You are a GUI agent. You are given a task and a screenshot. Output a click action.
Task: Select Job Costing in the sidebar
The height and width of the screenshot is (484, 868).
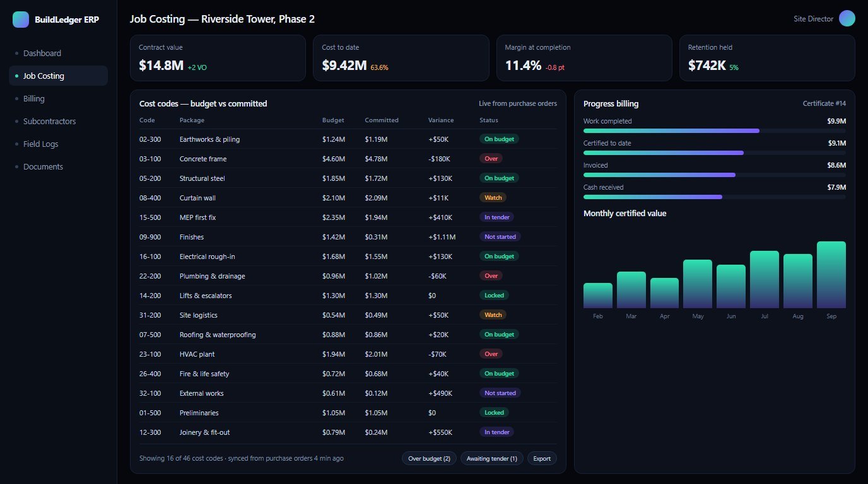coord(58,76)
